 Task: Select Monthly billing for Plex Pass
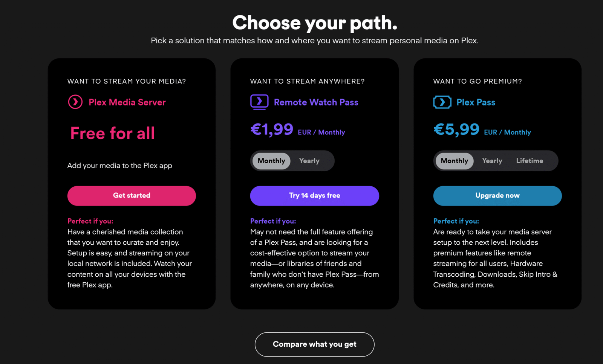tap(454, 161)
